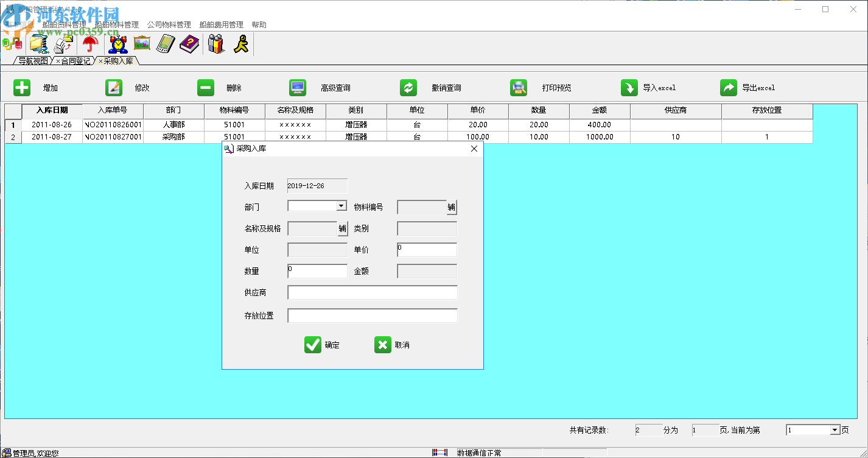Open the 船舶资料管理 menu
Screen dimensions: 868x458
click(x=65, y=25)
